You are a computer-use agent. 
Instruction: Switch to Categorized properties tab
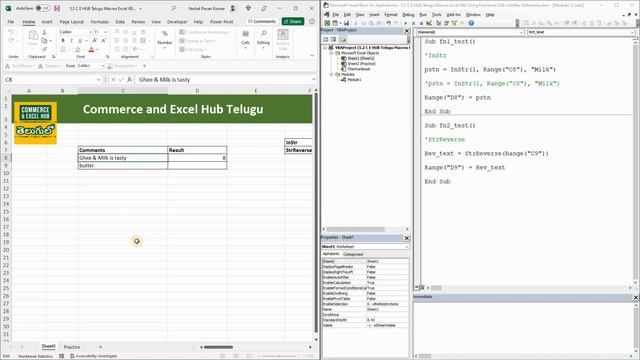pos(353,254)
